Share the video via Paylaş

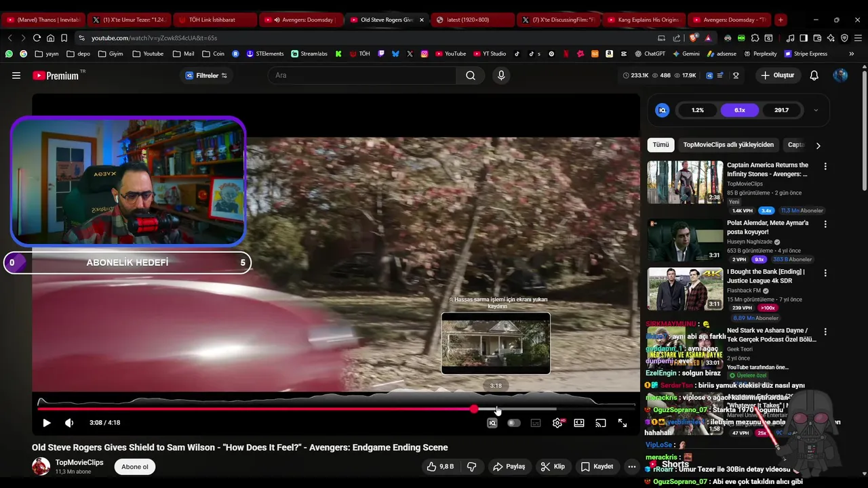click(x=509, y=466)
